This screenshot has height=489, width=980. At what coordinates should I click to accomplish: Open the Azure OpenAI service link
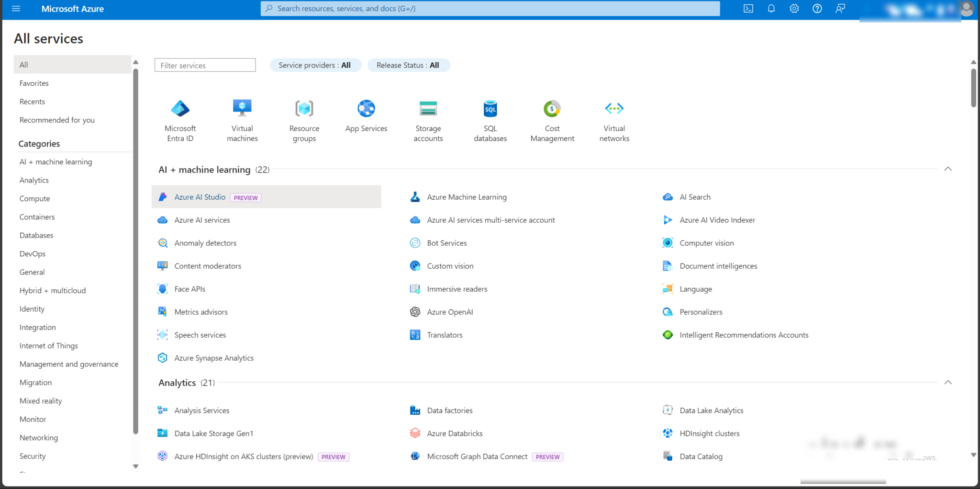tap(450, 312)
